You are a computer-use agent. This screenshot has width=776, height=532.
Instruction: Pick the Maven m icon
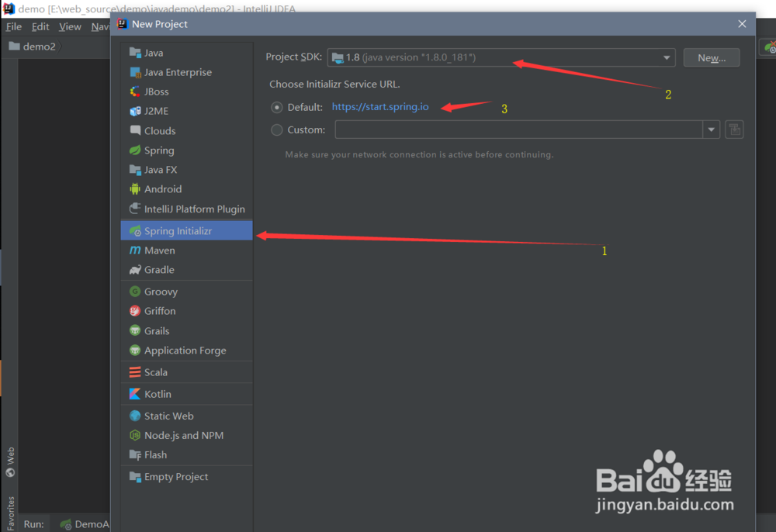point(134,250)
